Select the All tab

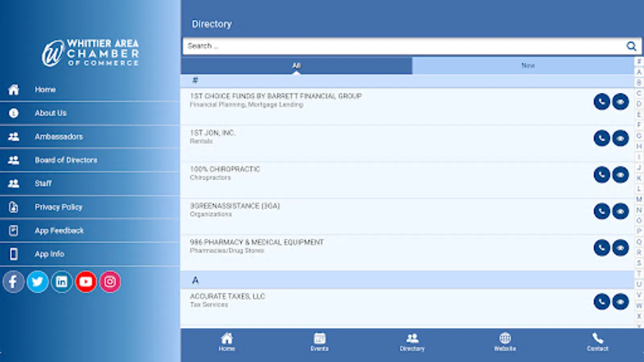click(x=297, y=66)
